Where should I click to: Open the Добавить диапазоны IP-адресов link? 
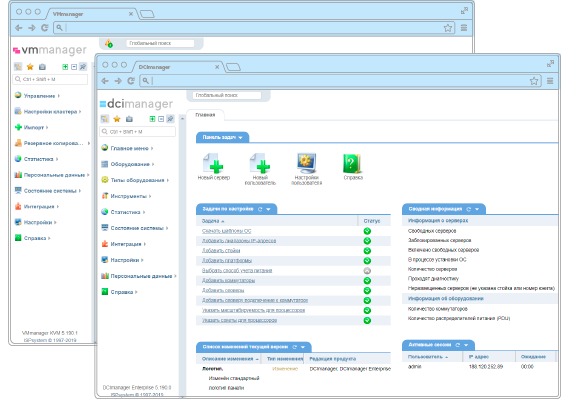(239, 241)
